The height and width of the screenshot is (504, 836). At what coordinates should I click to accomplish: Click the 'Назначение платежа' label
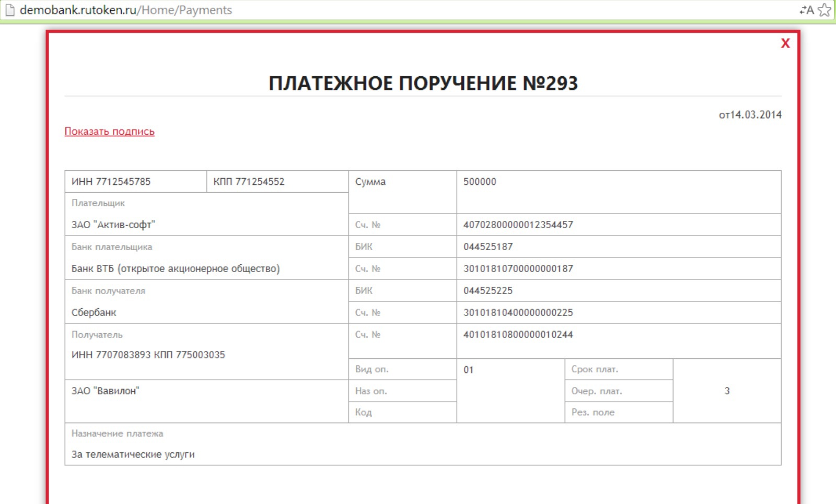point(118,433)
